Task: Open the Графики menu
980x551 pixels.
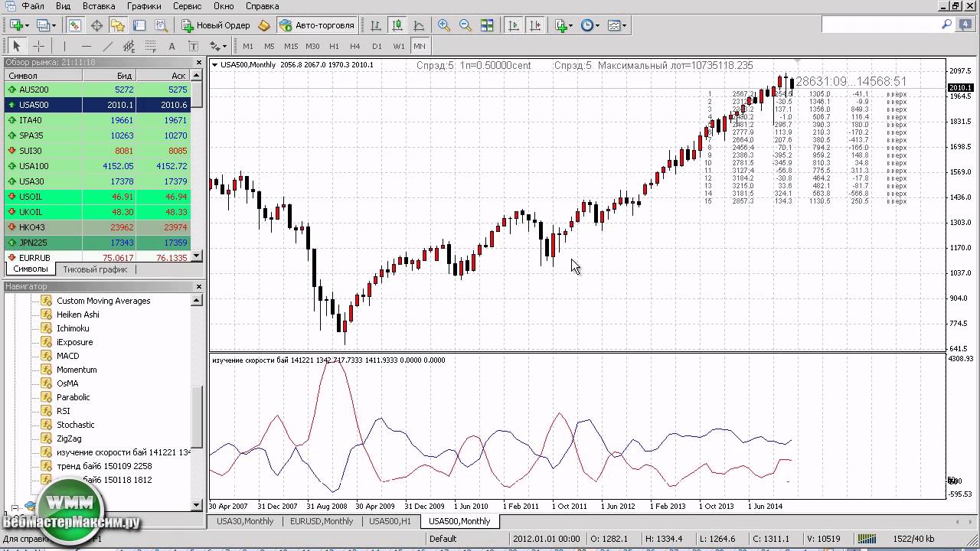Action: [144, 5]
